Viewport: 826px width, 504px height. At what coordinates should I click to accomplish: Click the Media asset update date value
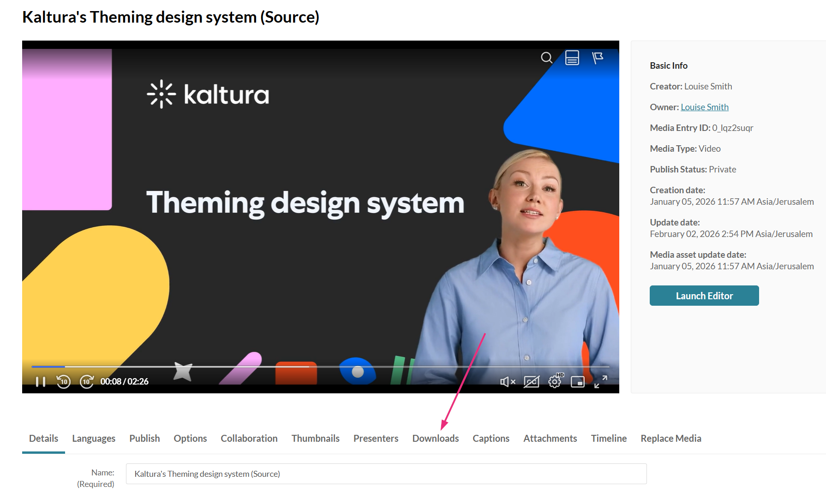pyautogui.click(x=732, y=266)
